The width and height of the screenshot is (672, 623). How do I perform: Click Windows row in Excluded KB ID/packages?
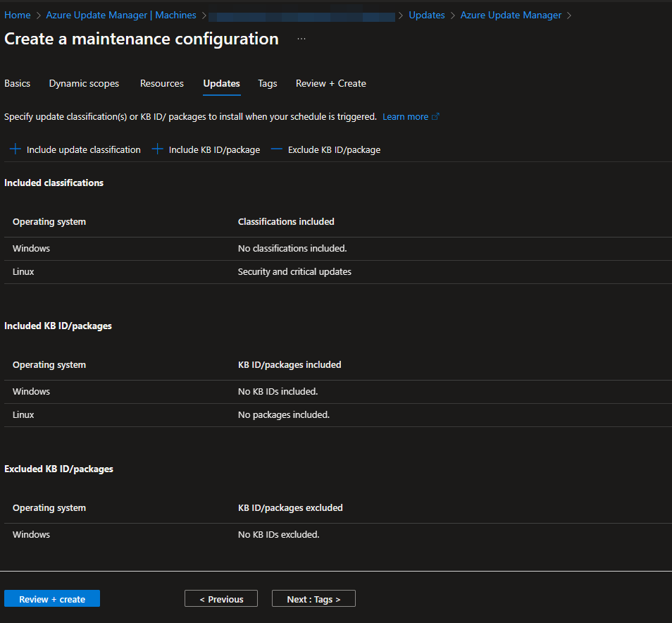[337, 535]
